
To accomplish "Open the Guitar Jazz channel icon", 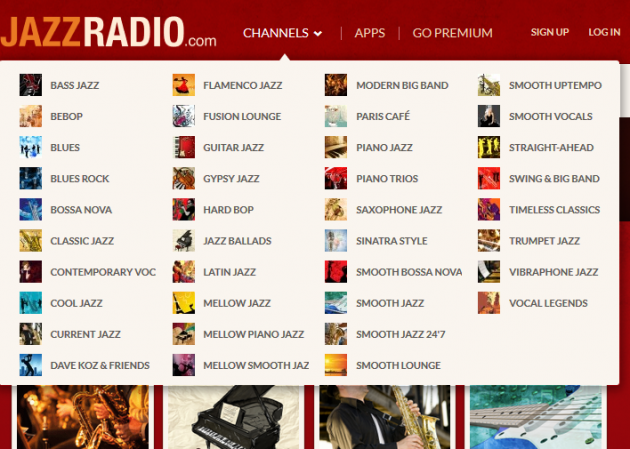I will click(183, 147).
